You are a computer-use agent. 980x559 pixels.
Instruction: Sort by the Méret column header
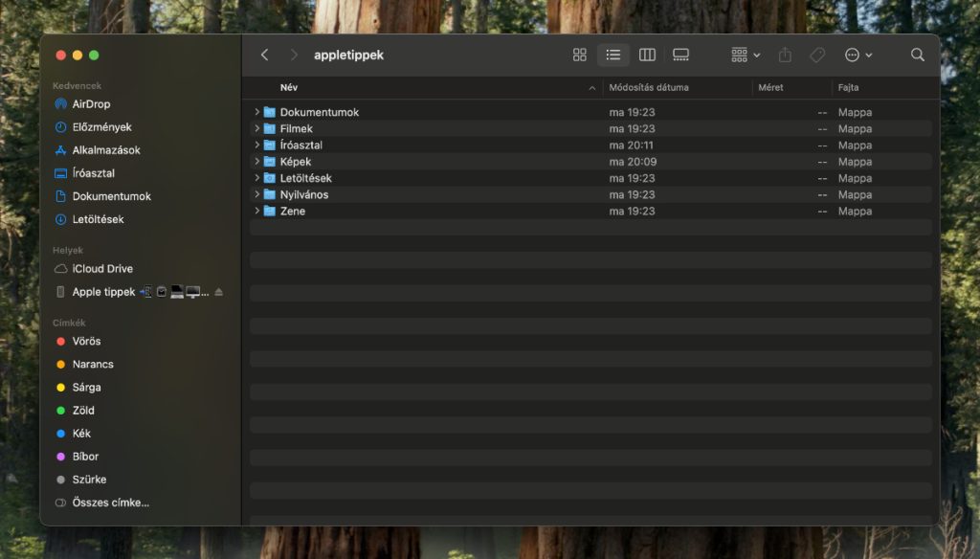tap(770, 87)
